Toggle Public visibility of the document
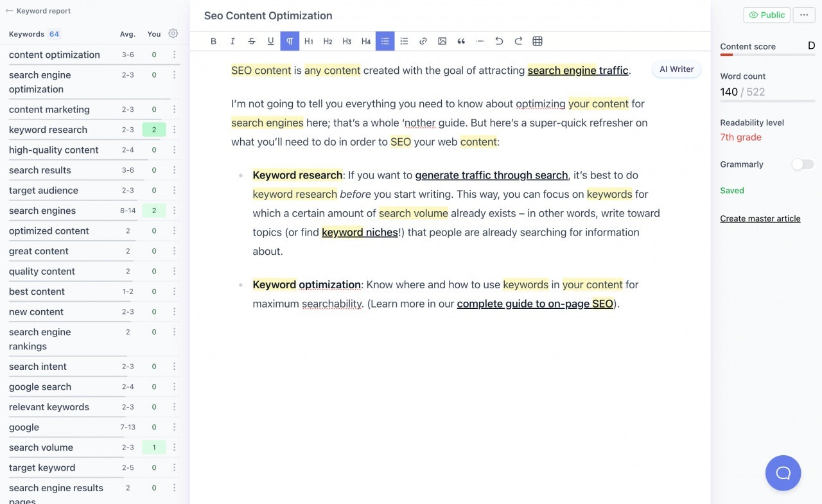This screenshot has width=822, height=504. click(767, 15)
